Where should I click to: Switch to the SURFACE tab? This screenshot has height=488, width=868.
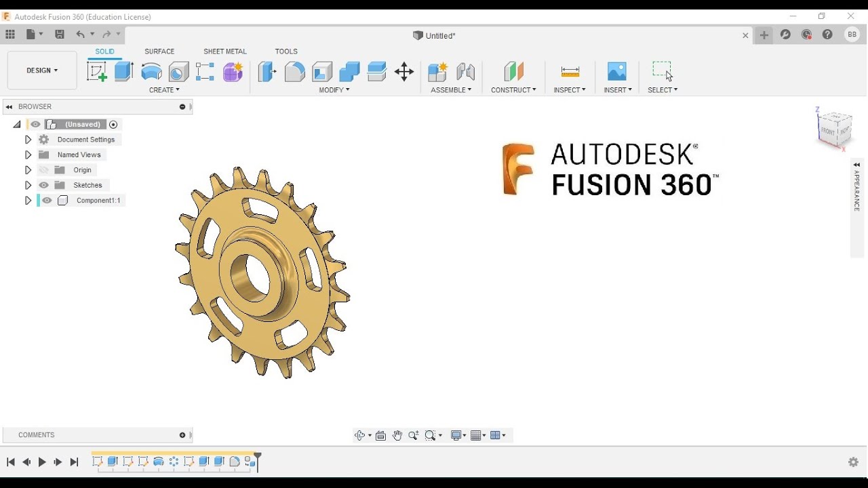tap(159, 52)
